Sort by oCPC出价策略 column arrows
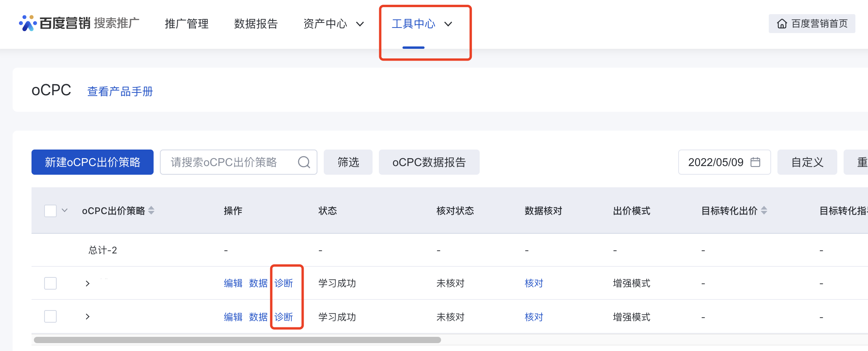868x351 pixels. tap(151, 211)
